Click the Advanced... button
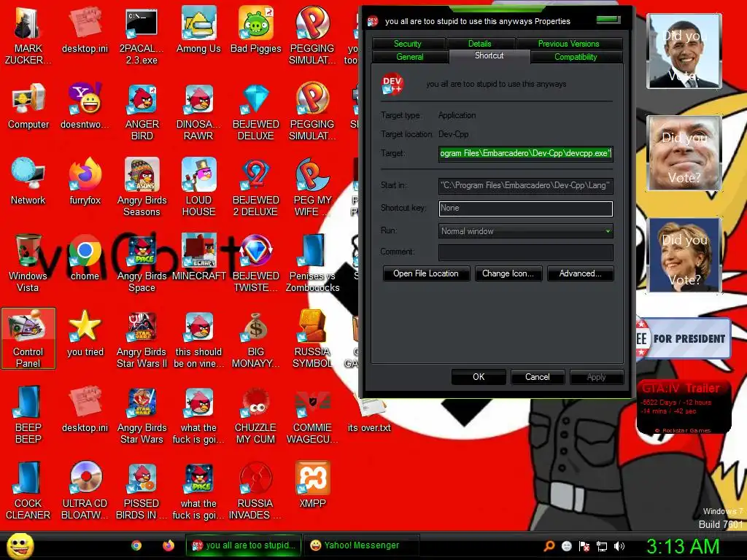747x560 pixels. pos(580,273)
